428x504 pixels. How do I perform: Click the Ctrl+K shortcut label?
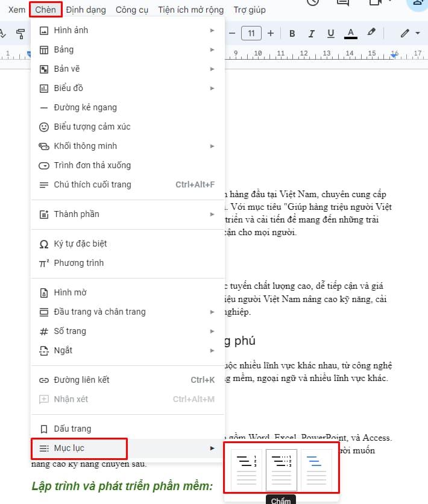[x=203, y=380]
